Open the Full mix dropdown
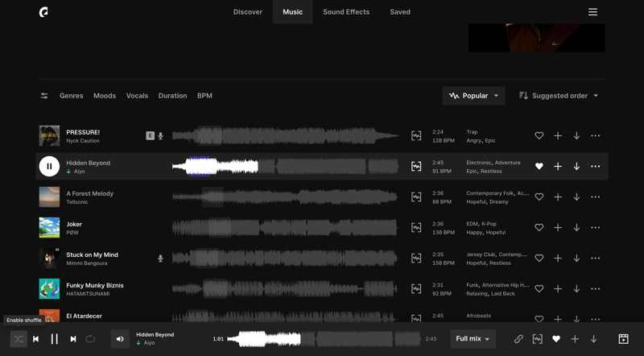644x356 pixels. (473, 339)
